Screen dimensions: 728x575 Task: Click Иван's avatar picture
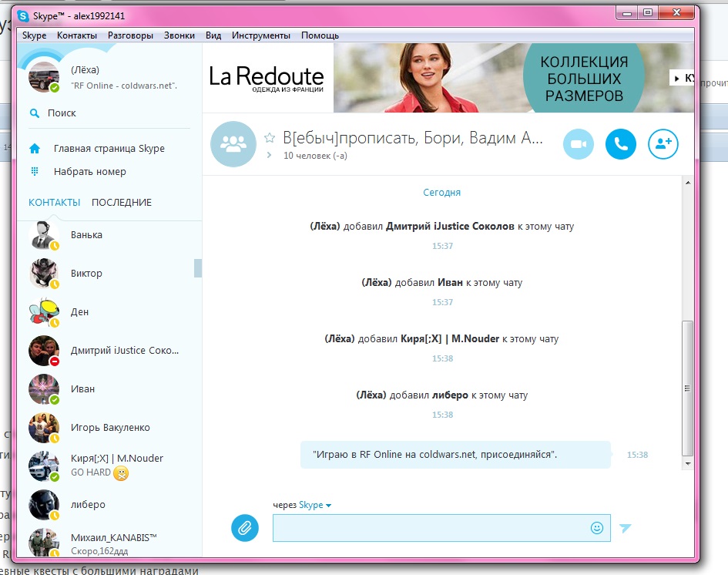point(44,389)
